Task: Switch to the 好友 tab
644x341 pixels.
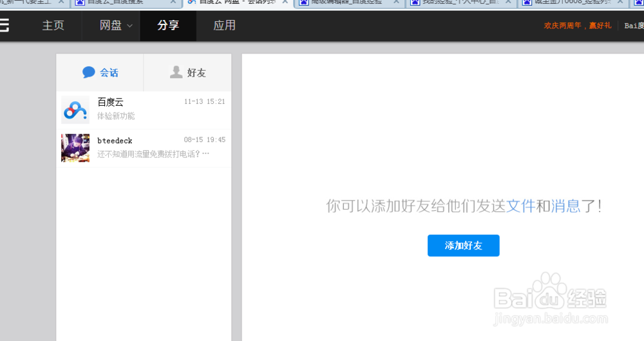Action: coord(187,72)
